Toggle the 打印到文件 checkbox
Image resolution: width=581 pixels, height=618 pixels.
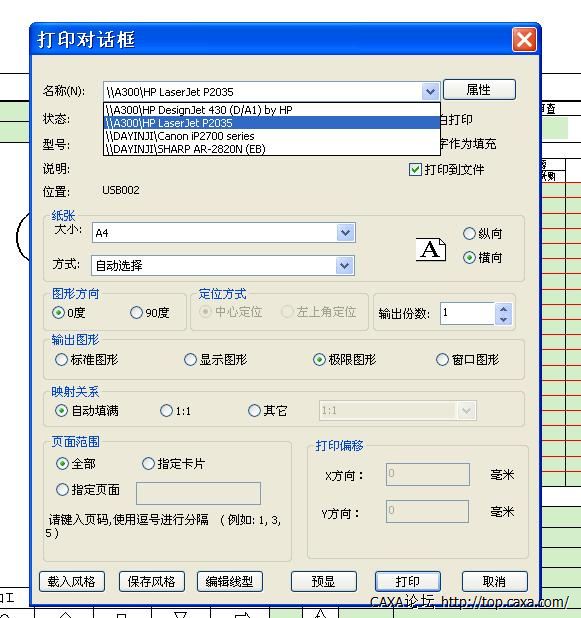(415, 169)
